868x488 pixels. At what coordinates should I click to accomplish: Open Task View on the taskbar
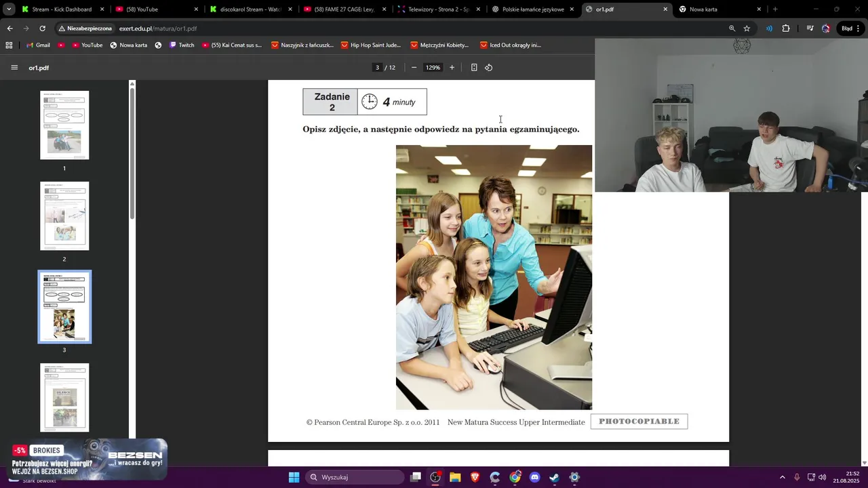tap(416, 477)
